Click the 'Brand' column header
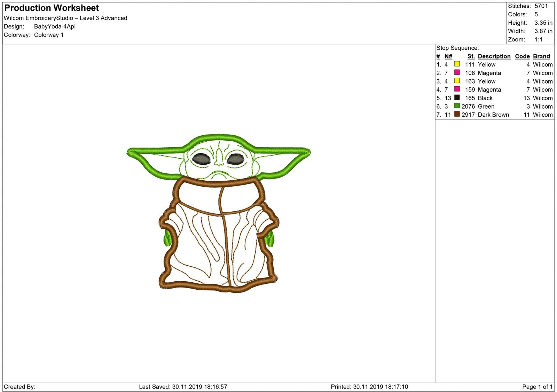 click(x=541, y=56)
